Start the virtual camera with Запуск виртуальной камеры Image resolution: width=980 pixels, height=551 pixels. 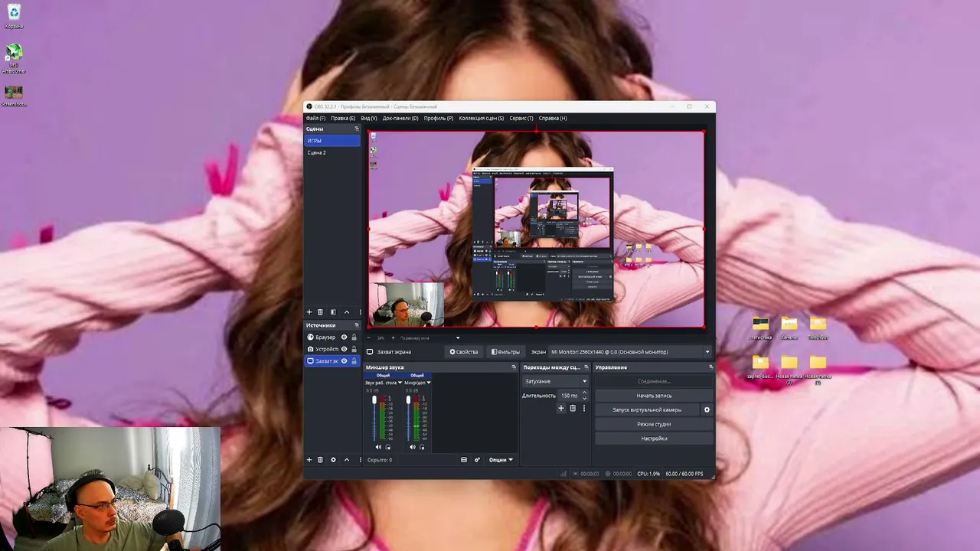647,410
